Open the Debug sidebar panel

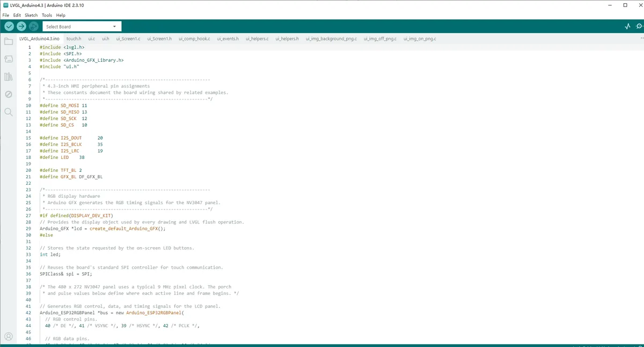[x=9, y=95]
